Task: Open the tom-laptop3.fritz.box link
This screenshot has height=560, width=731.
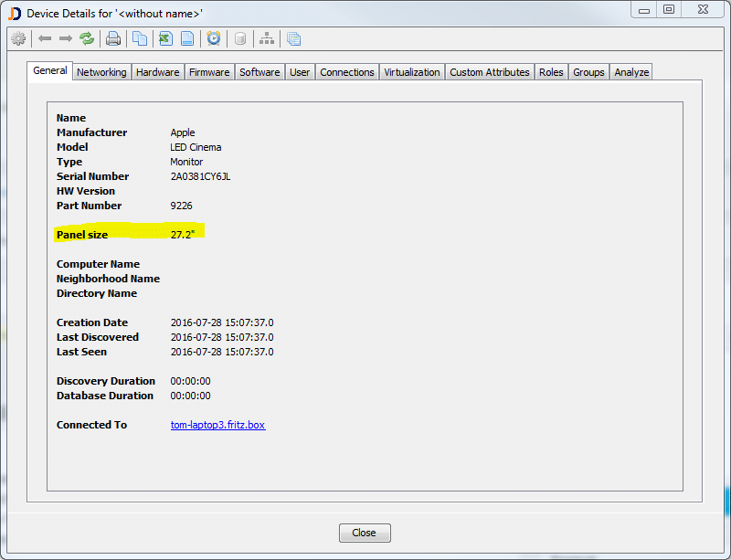Action: [x=217, y=425]
